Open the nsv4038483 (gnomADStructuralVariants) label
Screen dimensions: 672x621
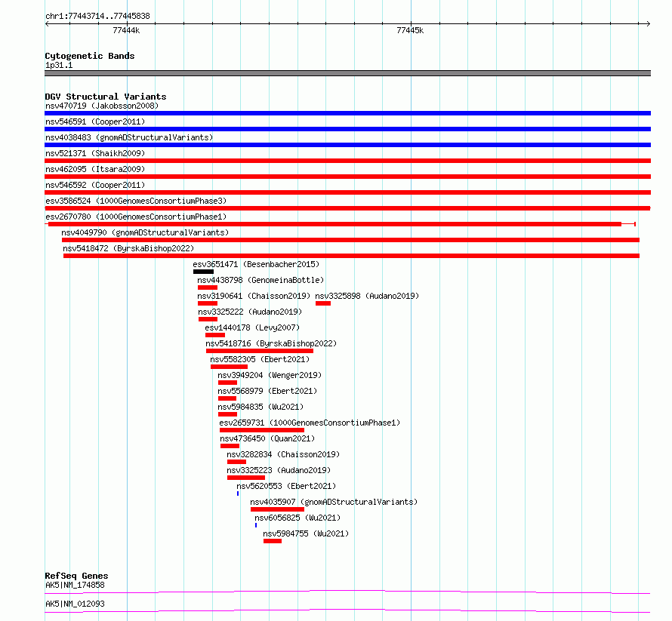coord(129,137)
